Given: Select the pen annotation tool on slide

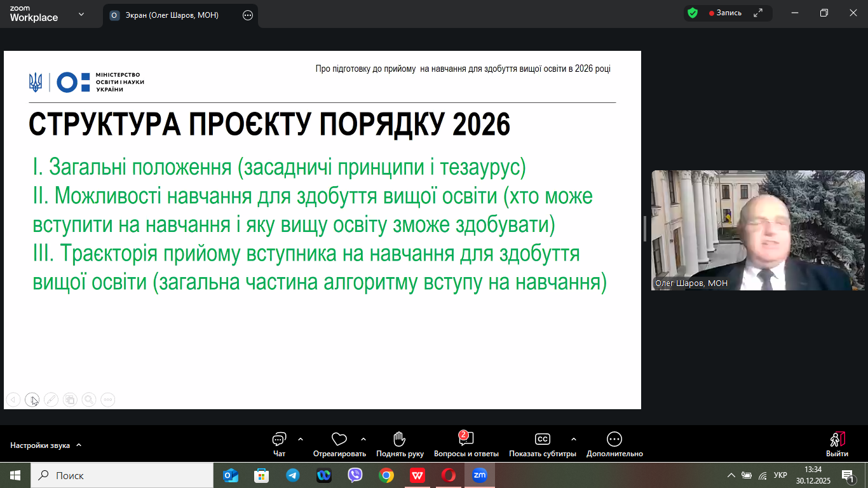Looking at the screenshot, I should click(51, 400).
